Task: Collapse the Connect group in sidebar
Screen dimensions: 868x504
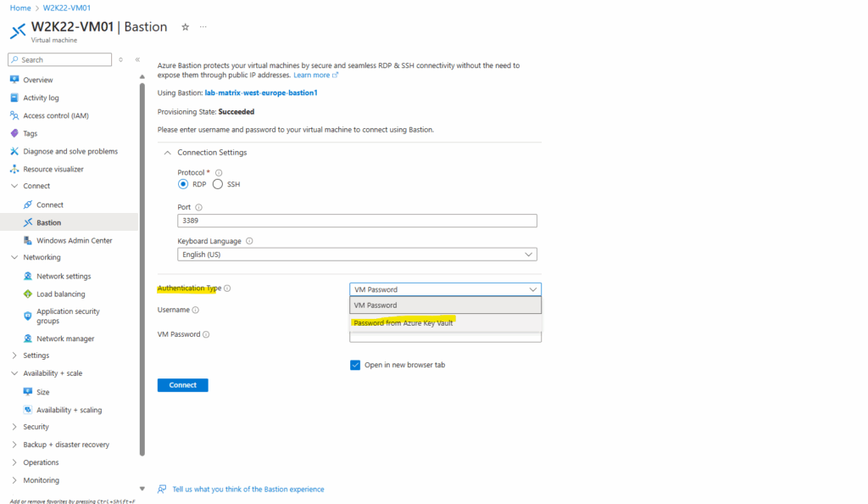Action: point(14,186)
